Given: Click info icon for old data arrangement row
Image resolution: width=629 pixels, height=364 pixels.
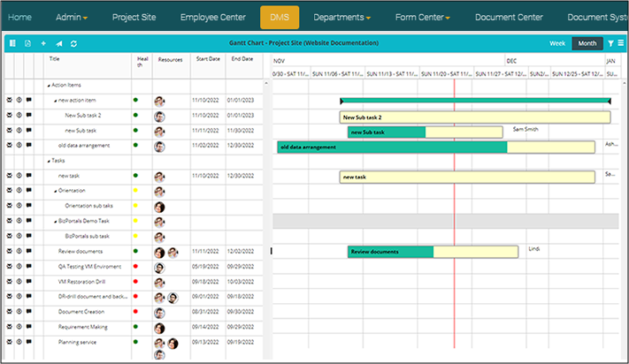Looking at the screenshot, I should tap(19, 146).
